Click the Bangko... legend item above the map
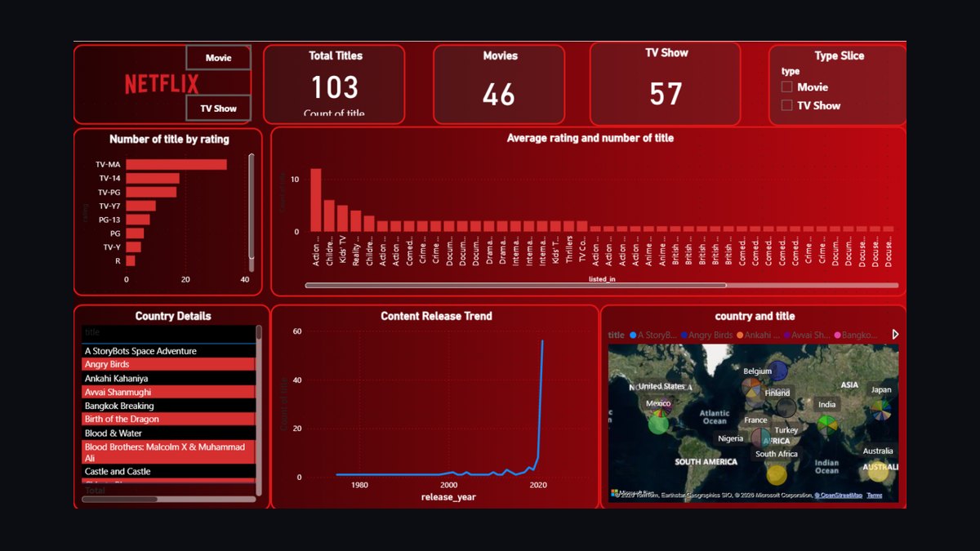Screen dimensions: 980x551 [856, 335]
